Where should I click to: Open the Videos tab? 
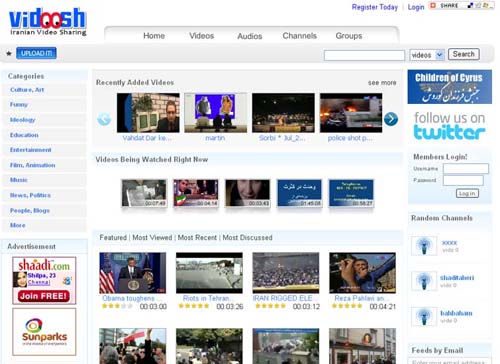(x=202, y=36)
